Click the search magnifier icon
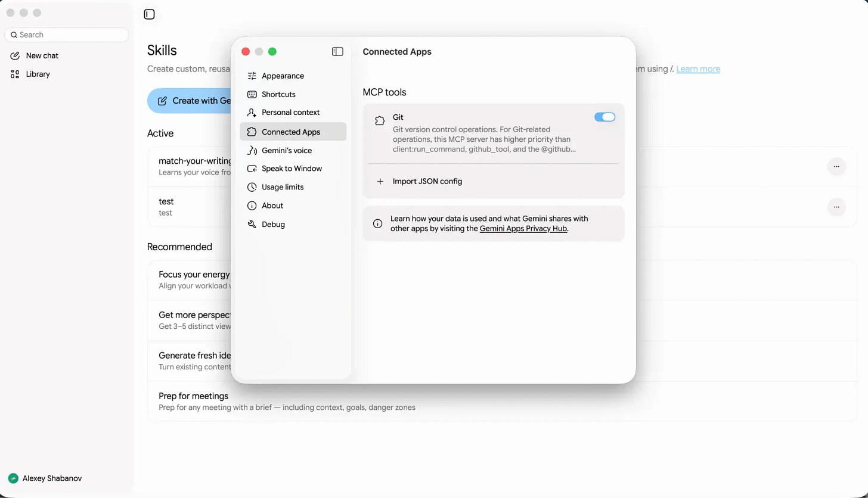 (14, 35)
